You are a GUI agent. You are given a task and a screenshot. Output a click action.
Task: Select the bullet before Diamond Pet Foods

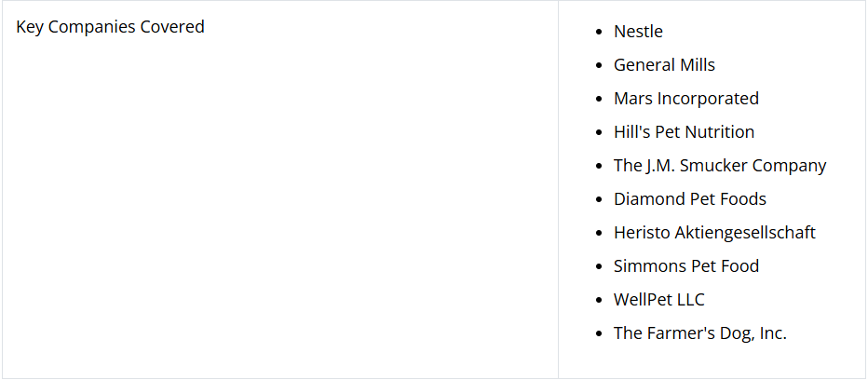(x=599, y=199)
